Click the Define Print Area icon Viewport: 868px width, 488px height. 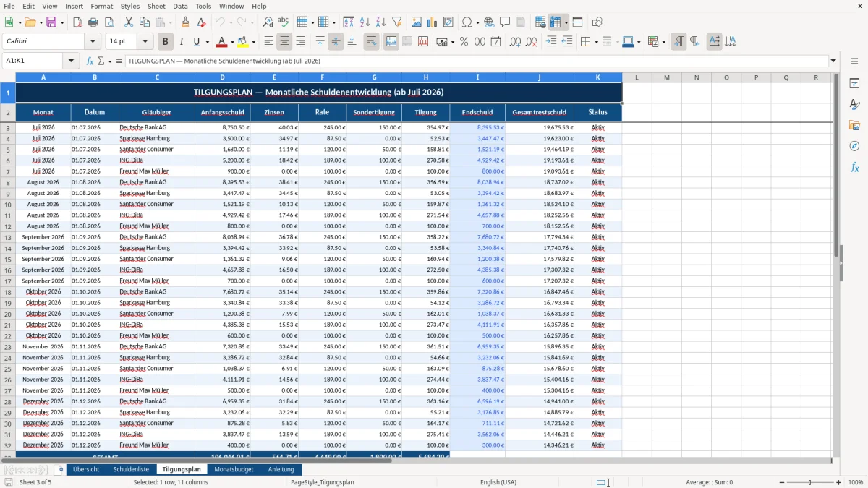point(540,22)
